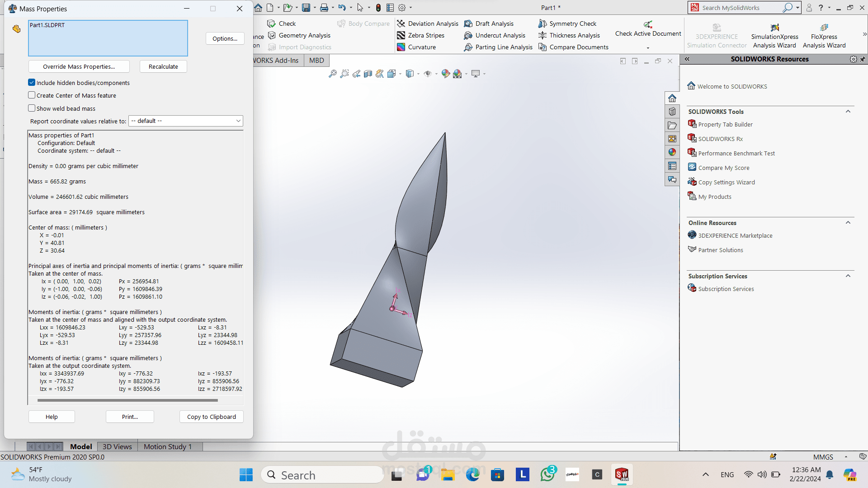Open Performance Benchmark Test link
Image resolution: width=868 pixels, height=488 pixels.
point(736,154)
